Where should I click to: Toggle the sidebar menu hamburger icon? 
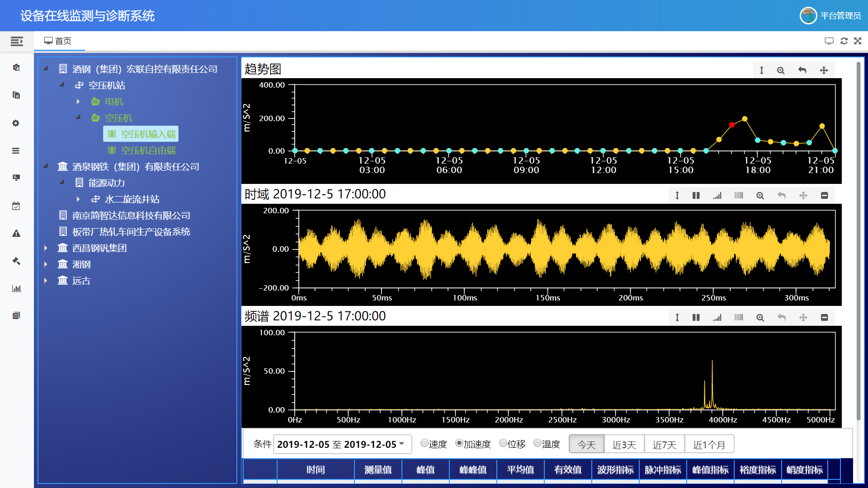(x=17, y=42)
